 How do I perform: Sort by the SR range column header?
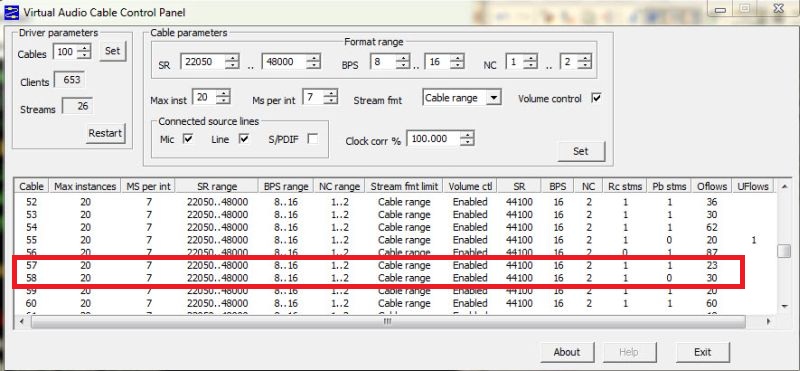pos(217,186)
